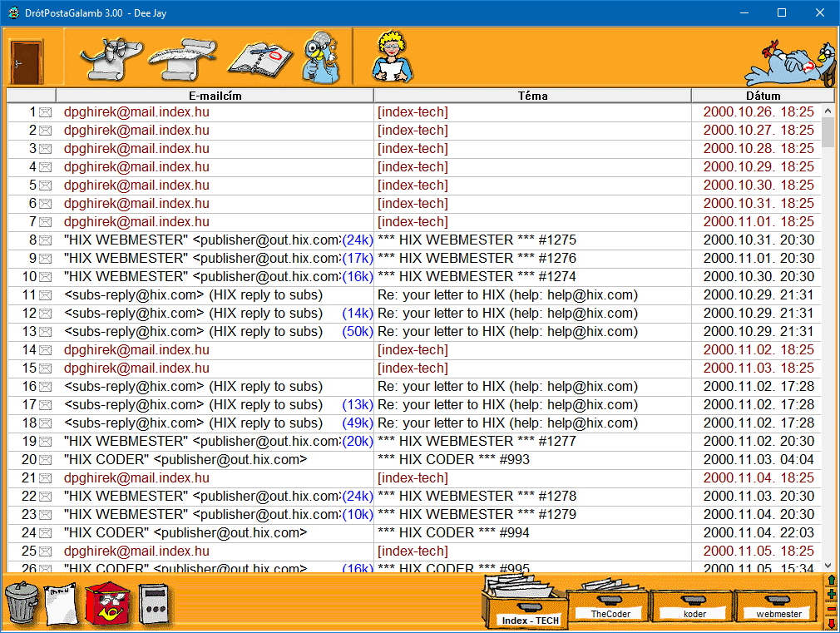Click the detective with magnifying glass icon
The image size is (840, 633).
[x=320, y=58]
